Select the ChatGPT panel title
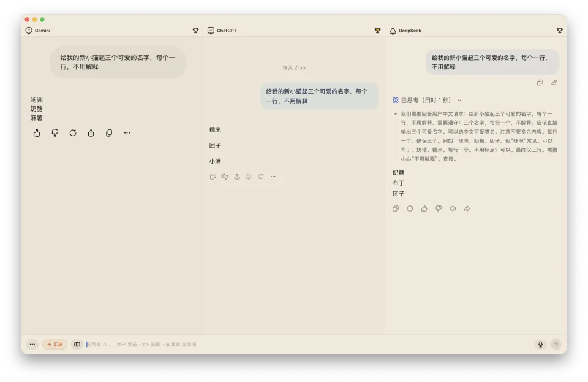588x382 pixels. (227, 31)
